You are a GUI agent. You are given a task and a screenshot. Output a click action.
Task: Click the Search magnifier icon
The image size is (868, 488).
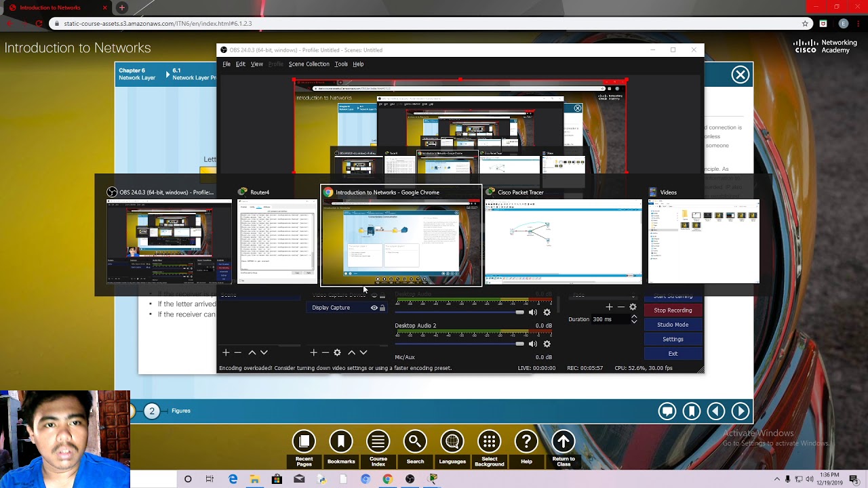click(x=415, y=442)
